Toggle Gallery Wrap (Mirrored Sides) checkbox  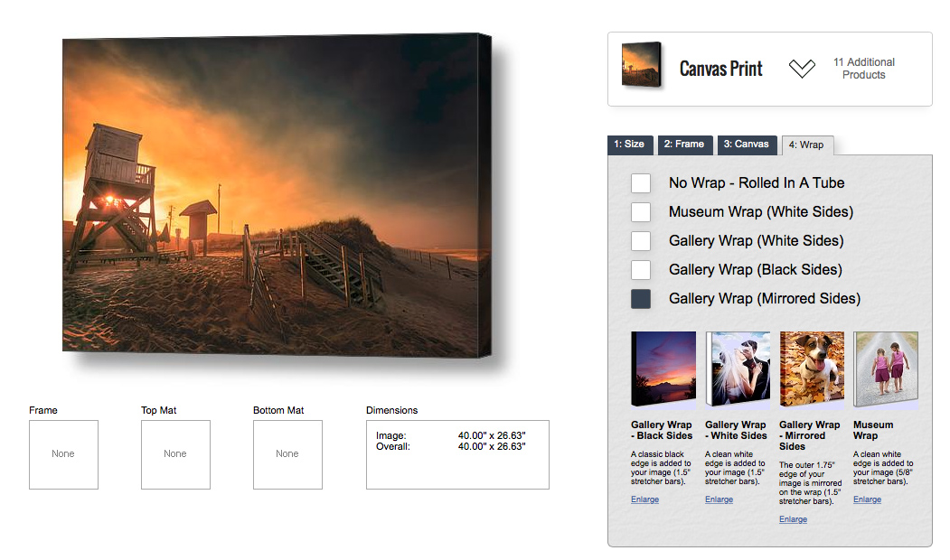click(x=641, y=299)
